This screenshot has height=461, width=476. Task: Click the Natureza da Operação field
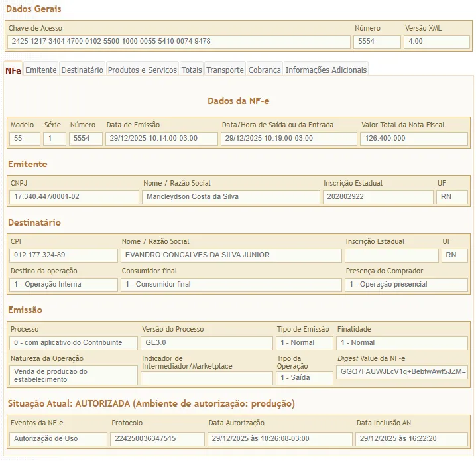74,375
